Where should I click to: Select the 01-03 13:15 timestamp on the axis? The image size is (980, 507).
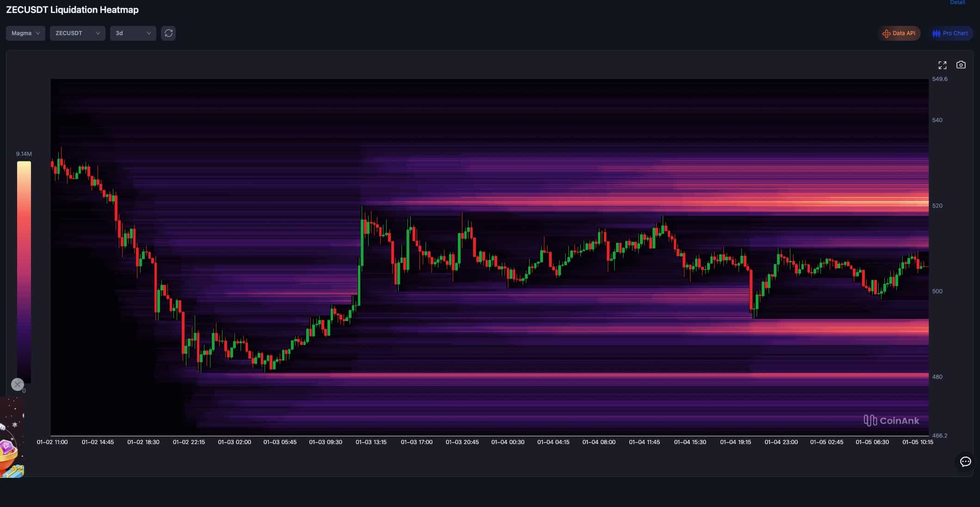coord(371,442)
